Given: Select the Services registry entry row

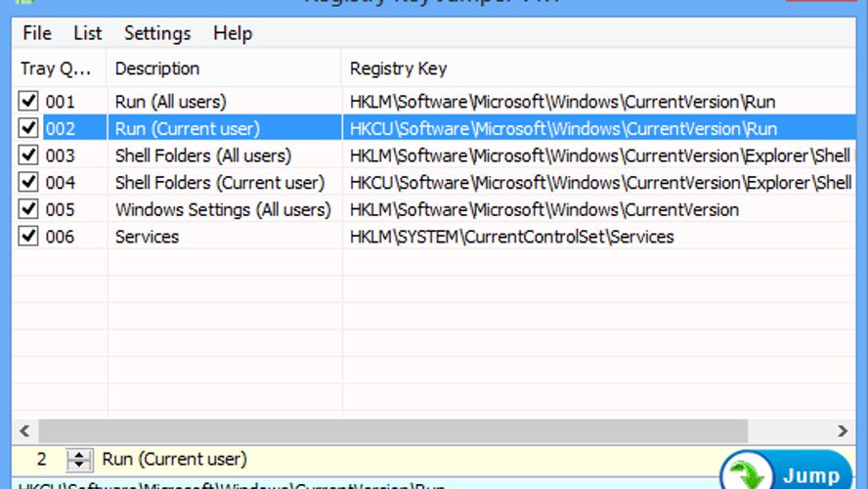Looking at the screenshot, I should tap(147, 237).
